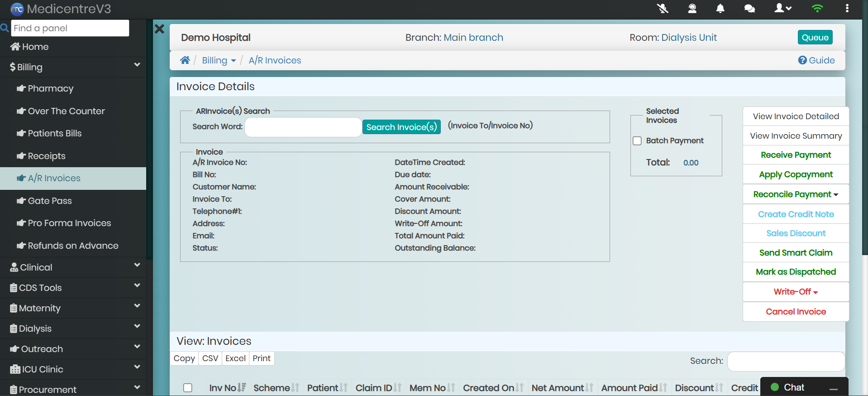Click the support agent headset icon
The height and width of the screenshot is (396, 868).
point(692,9)
